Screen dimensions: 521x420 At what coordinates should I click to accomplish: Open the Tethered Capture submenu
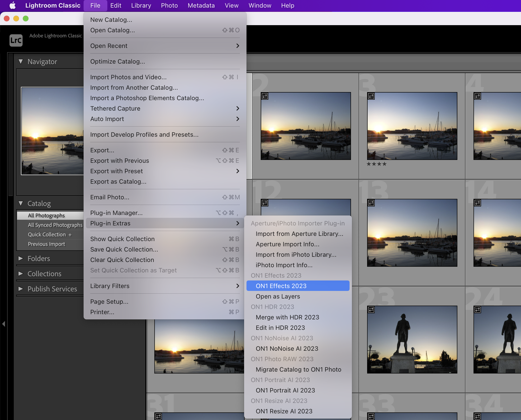point(165,108)
